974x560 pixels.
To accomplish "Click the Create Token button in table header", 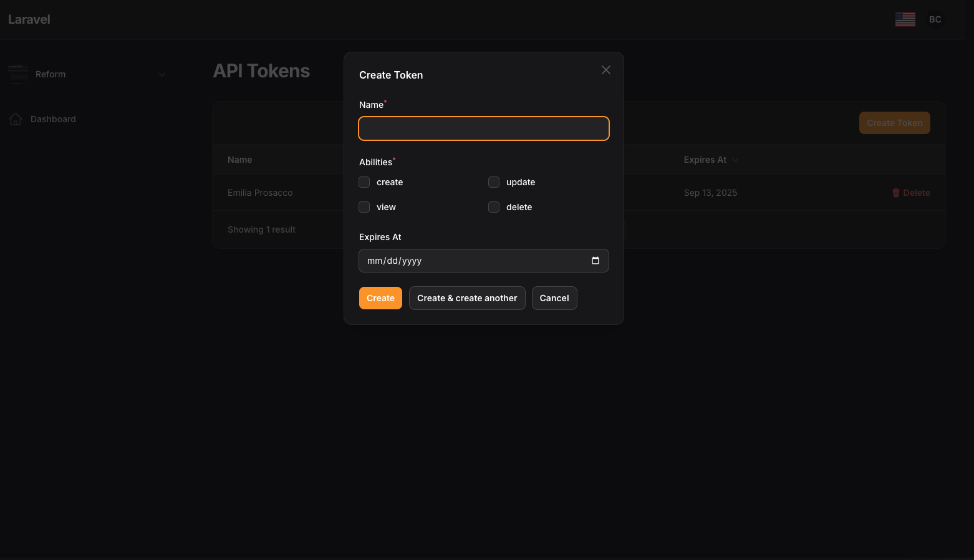I will pyautogui.click(x=895, y=123).
